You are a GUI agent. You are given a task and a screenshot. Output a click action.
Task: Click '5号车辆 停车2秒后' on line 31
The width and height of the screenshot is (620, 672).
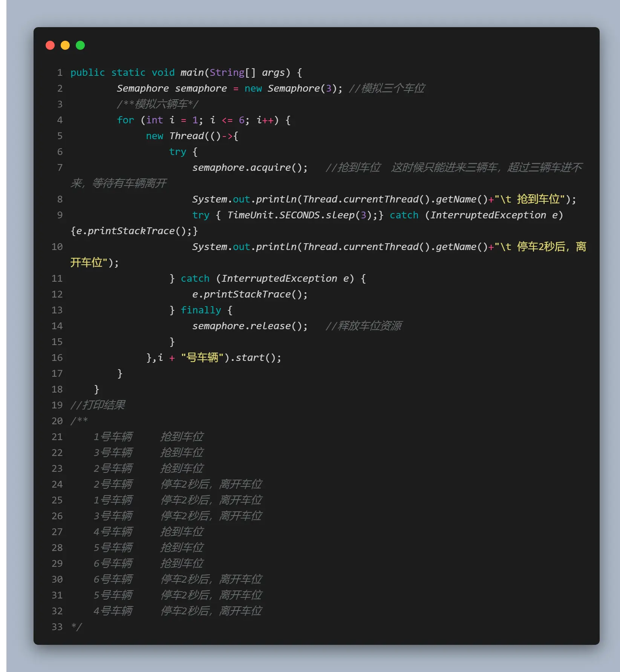click(152, 595)
